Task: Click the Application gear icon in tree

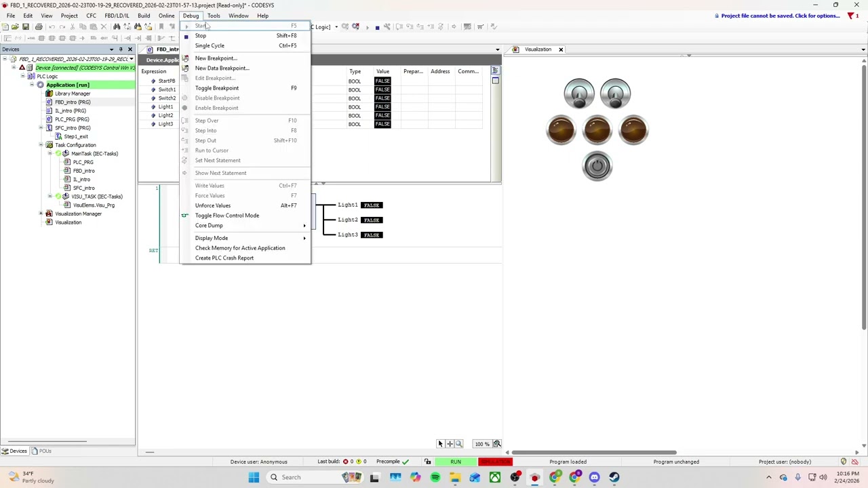Action: point(40,85)
